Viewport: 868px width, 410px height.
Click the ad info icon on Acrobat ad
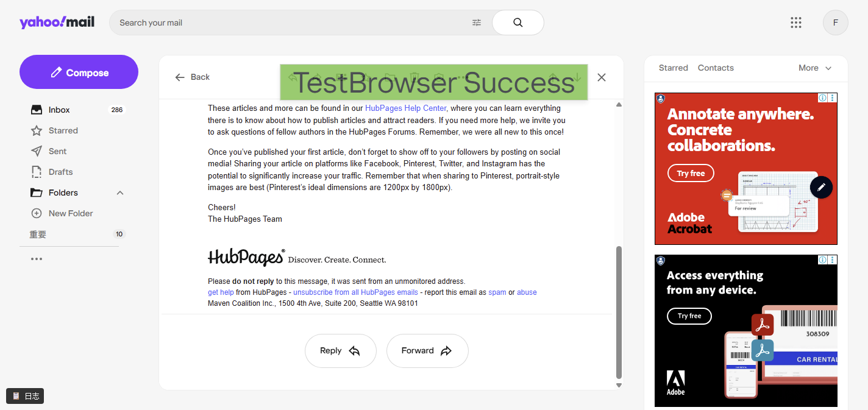(822, 97)
